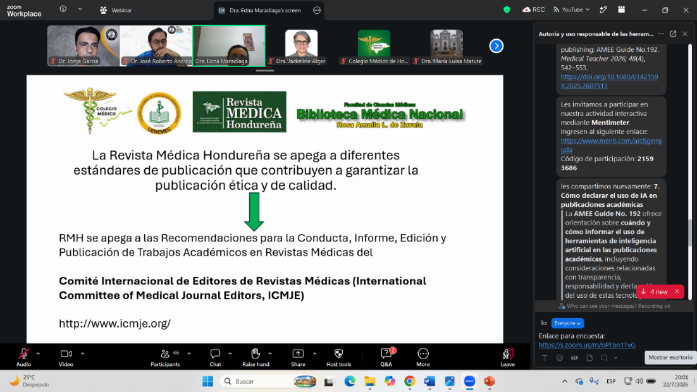Click the Buscar taskbar search box
Screen dimensions: 697x392
(269, 381)
